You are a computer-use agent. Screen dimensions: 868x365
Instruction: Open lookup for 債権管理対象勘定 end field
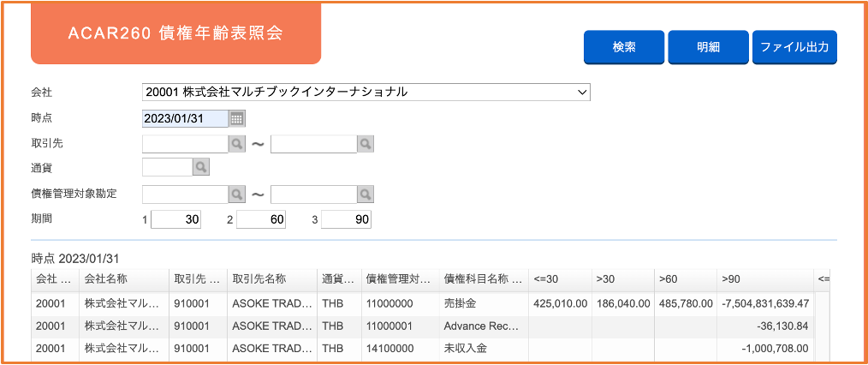coord(366,194)
